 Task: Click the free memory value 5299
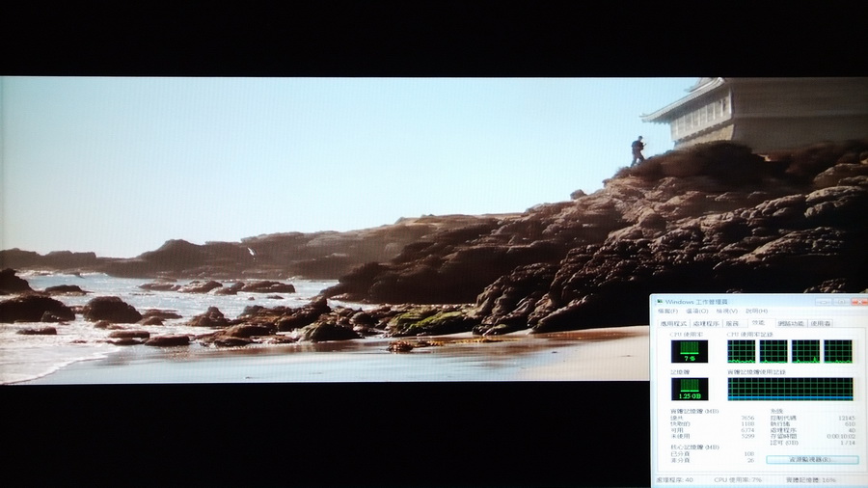click(x=747, y=437)
